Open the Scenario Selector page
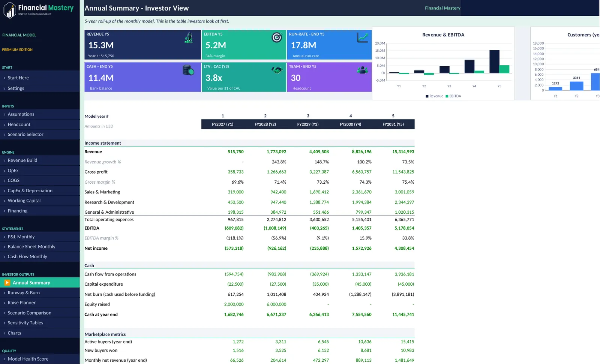This screenshot has width=600, height=364. (40, 135)
